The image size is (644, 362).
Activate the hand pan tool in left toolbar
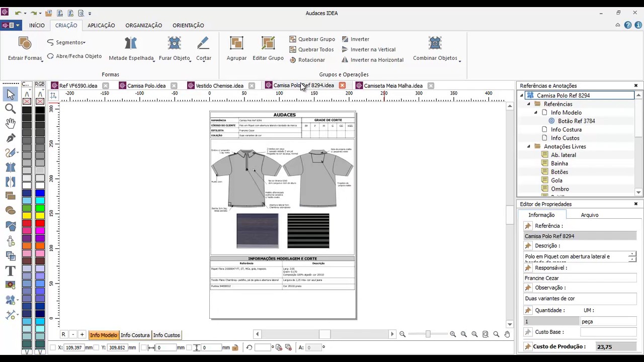point(10,123)
